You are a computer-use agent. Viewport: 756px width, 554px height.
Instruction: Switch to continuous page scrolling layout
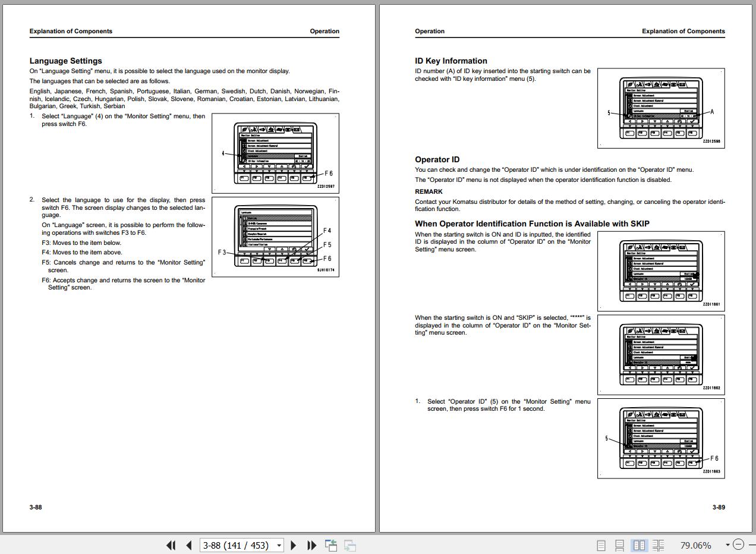tap(619, 545)
